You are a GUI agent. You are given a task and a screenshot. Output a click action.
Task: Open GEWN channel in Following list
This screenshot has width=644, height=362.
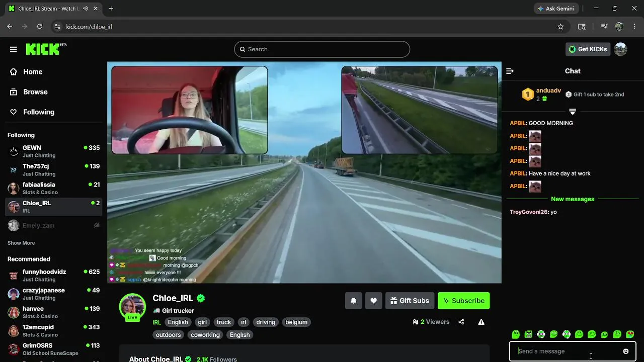pyautogui.click(x=53, y=151)
